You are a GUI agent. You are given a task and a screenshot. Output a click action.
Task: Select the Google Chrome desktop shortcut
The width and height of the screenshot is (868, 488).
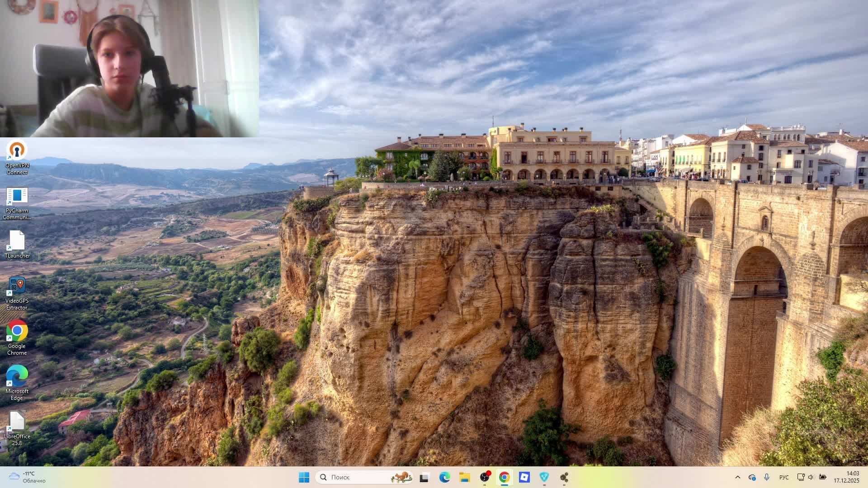click(17, 337)
